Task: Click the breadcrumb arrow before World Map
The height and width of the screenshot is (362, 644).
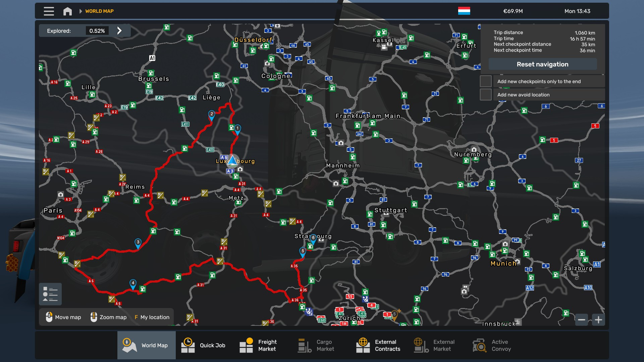Action: point(80,11)
